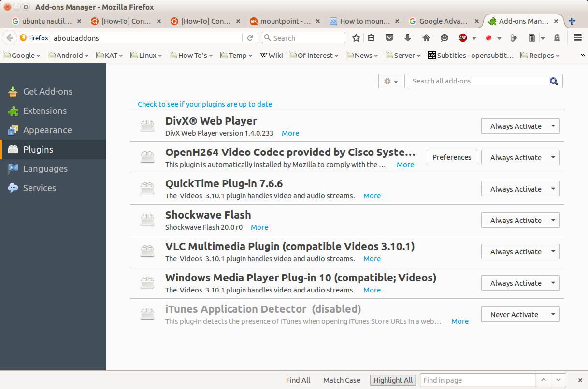This screenshot has height=389, width=588.
Task: Click the QuickTime Plug-in icon
Action: (x=147, y=189)
